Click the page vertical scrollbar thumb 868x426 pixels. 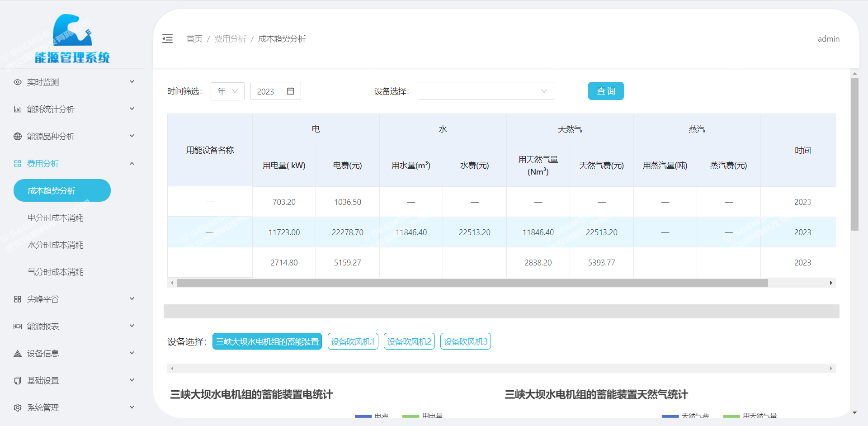(854, 154)
